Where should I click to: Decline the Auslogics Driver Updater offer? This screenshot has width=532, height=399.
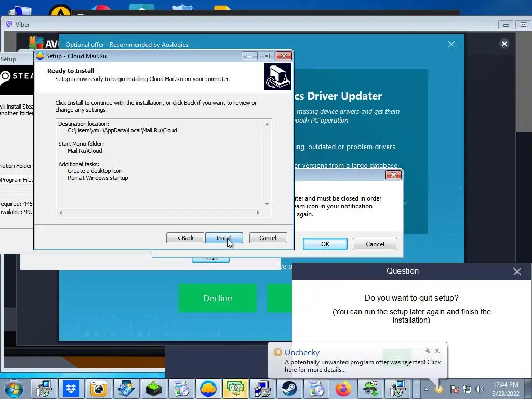click(x=218, y=298)
